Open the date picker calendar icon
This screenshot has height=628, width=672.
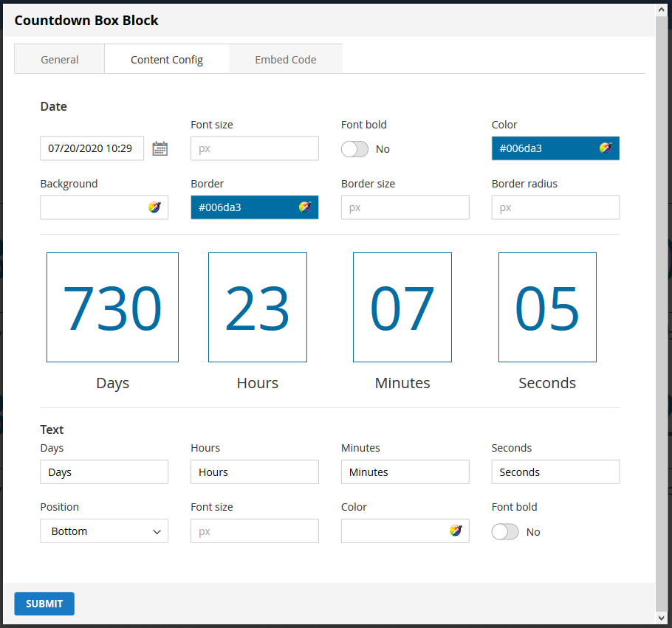[x=160, y=148]
